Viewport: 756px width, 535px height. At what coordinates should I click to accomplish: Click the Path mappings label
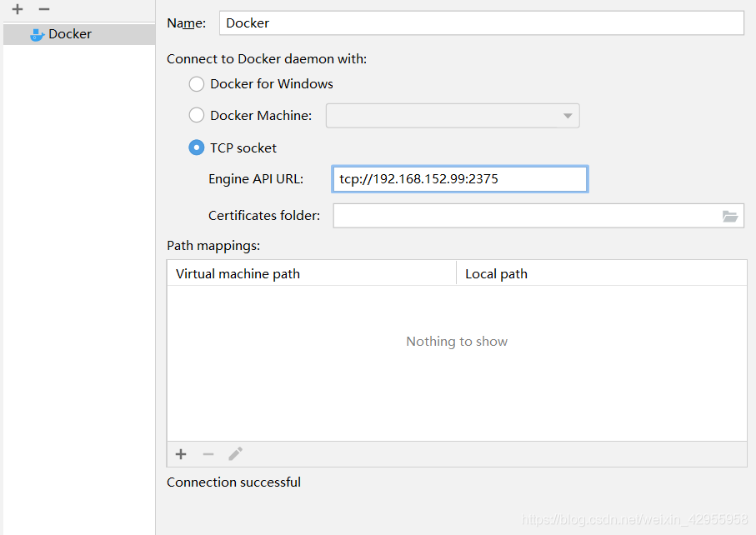pos(213,246)
